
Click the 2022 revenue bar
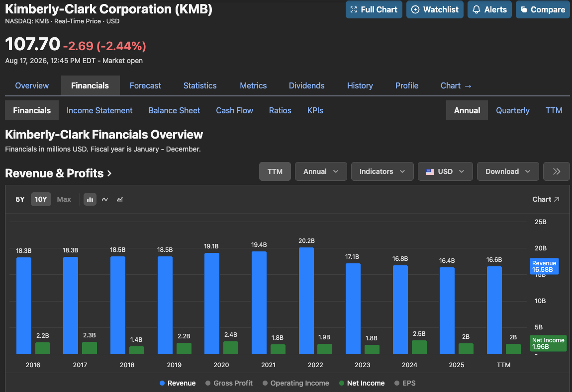[306, 301]
